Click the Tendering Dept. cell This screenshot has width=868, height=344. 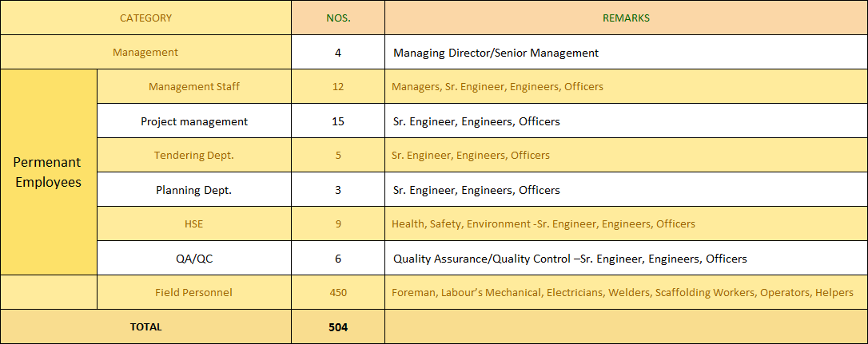(193, 156)
